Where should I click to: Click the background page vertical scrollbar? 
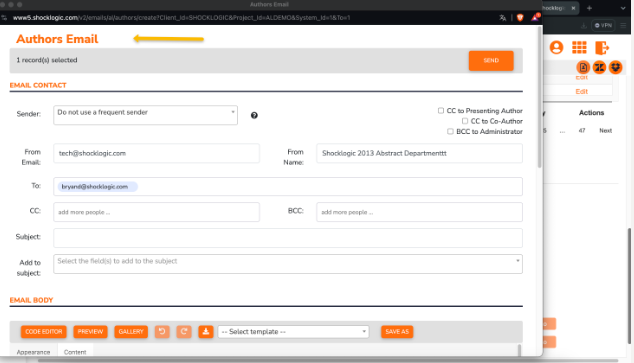630,286
